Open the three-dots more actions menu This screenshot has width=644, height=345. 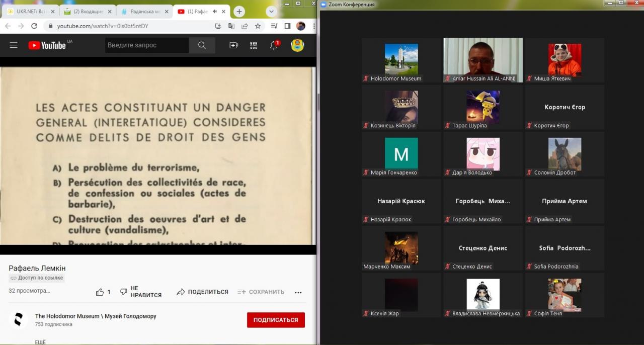[x=298, y=292]
